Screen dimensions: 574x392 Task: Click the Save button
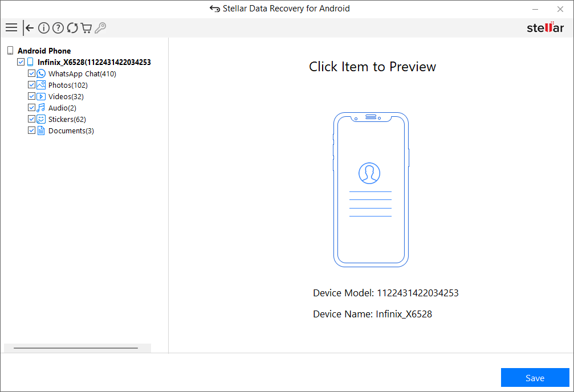click(535, 378)
